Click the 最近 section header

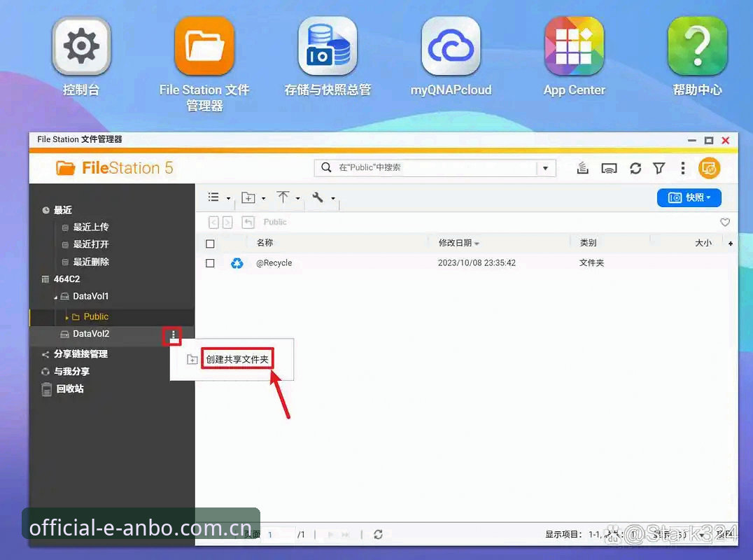click(x=63, y=210)
